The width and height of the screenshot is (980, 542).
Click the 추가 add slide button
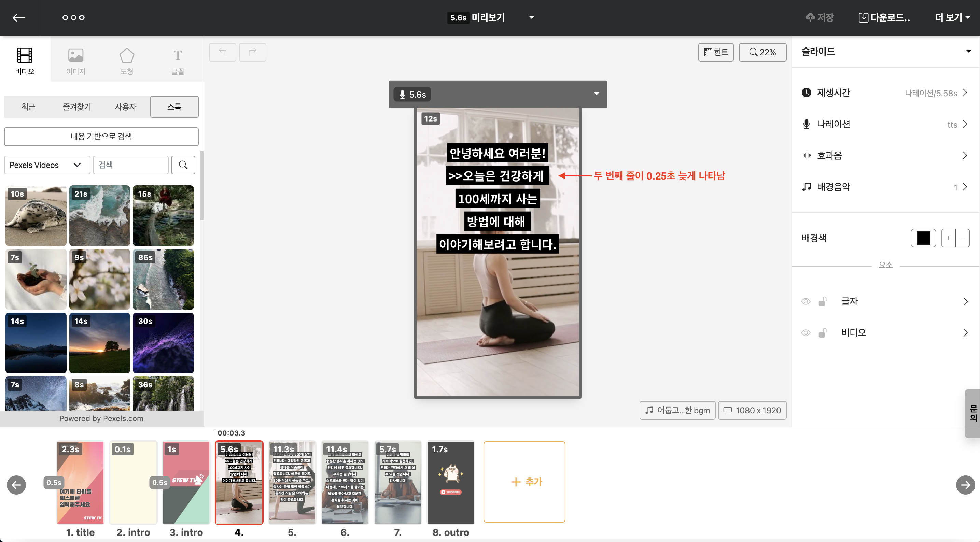pyautogui.click(x=524, y=482)
